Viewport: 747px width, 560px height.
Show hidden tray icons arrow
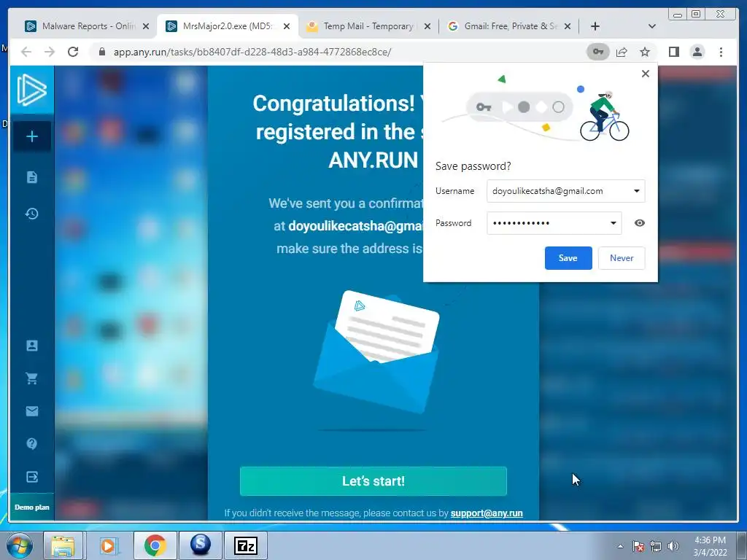[x=620, y=546]
